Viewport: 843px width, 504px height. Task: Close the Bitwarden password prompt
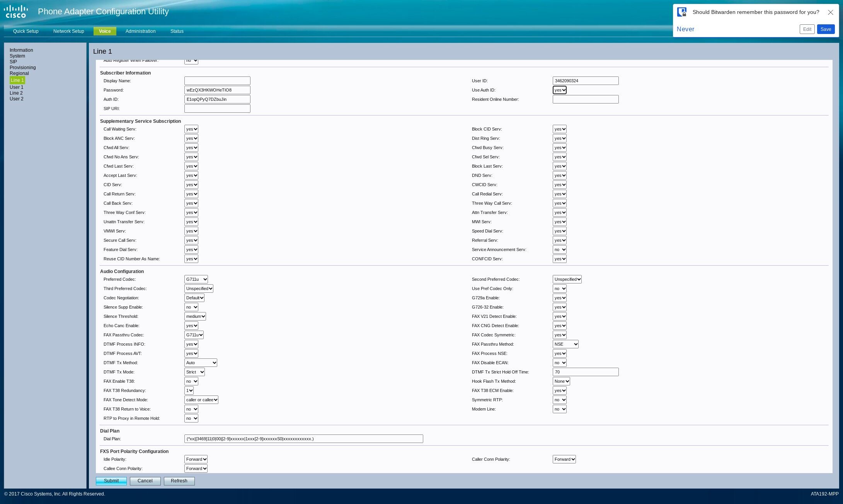[830, 12]
